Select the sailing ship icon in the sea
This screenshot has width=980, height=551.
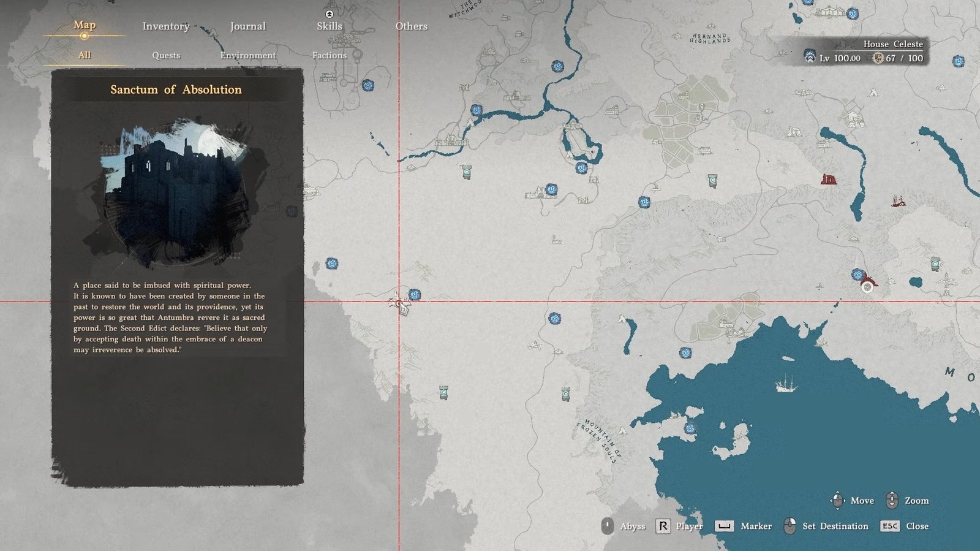pyautogui.click(x=786, y=383)
